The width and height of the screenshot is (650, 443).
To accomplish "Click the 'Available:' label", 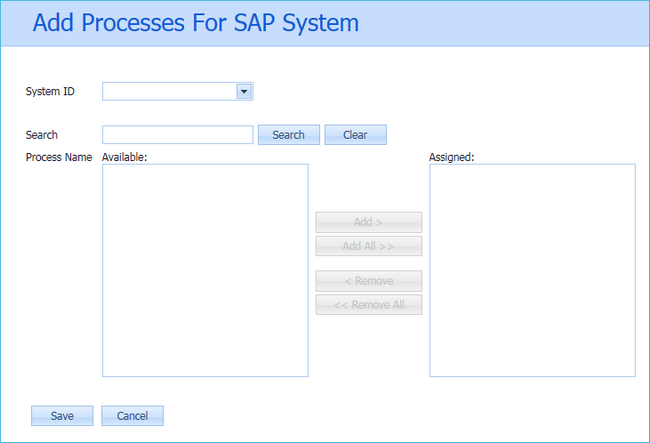I will point(124,157).
